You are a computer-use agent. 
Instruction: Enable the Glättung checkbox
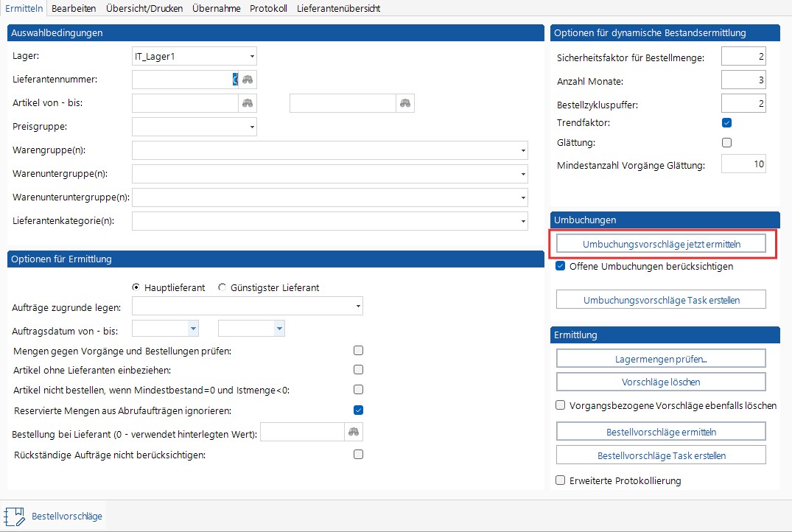[727, 142]
